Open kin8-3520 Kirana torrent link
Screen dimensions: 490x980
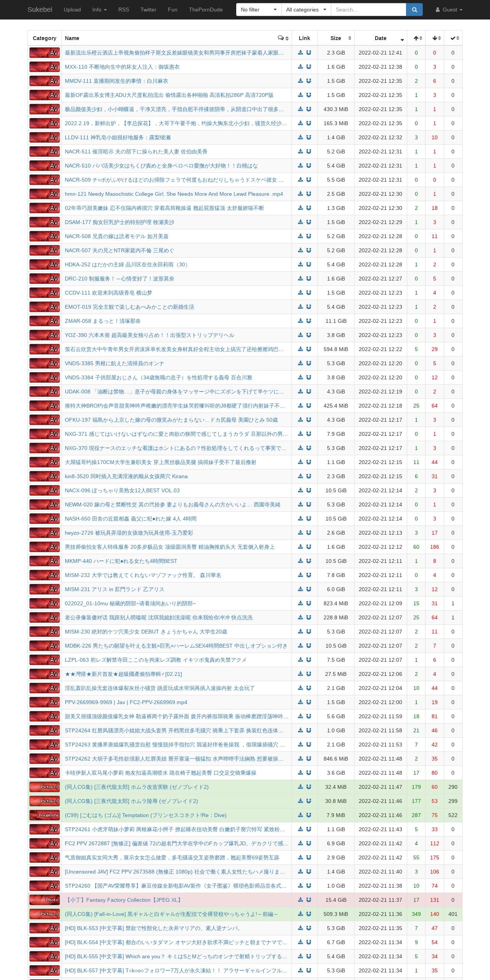pos(126,476)
